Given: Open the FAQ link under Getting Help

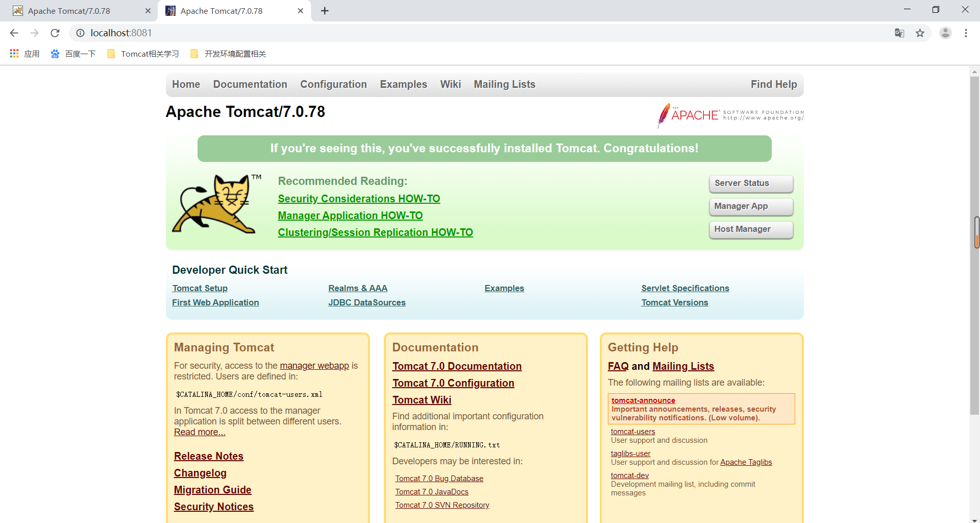Looking at the screenshot, I should point(618,366).
